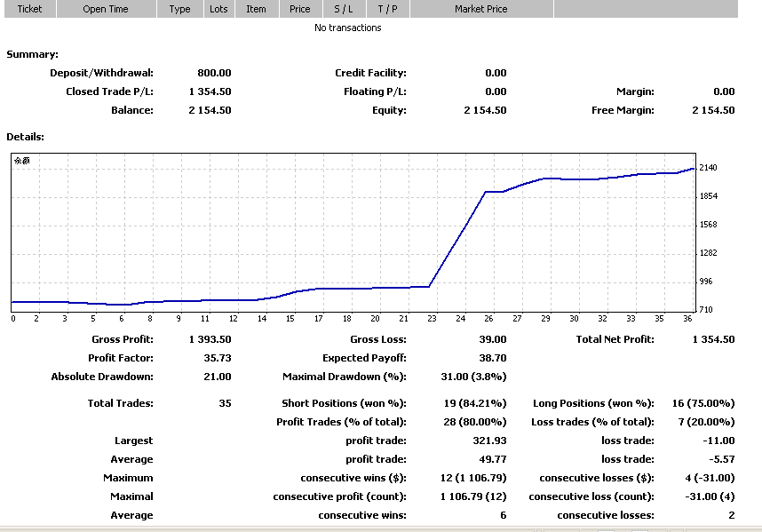Image resolution: width=762 pixels, height=532 pixels.
Task: Select the Item column header
Action: [x=256, y=9]
